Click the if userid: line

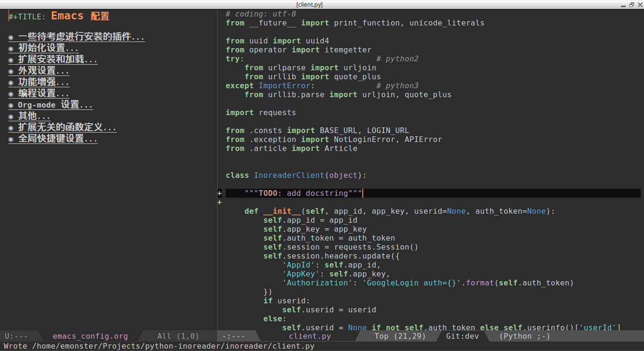[x=286, y=301]
